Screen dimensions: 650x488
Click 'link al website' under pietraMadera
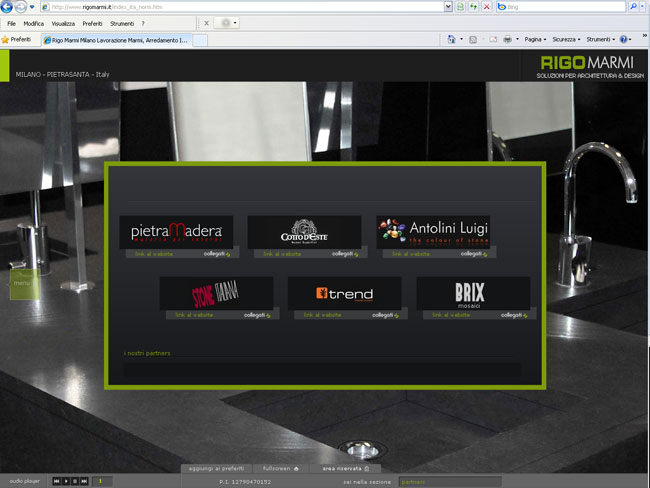point(154,254)
